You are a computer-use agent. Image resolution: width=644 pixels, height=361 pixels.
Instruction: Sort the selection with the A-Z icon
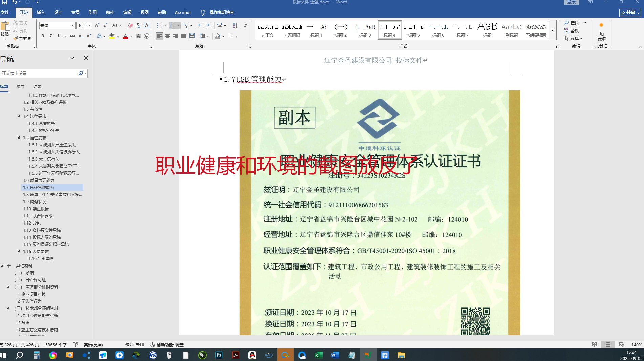tap(235, 25)
